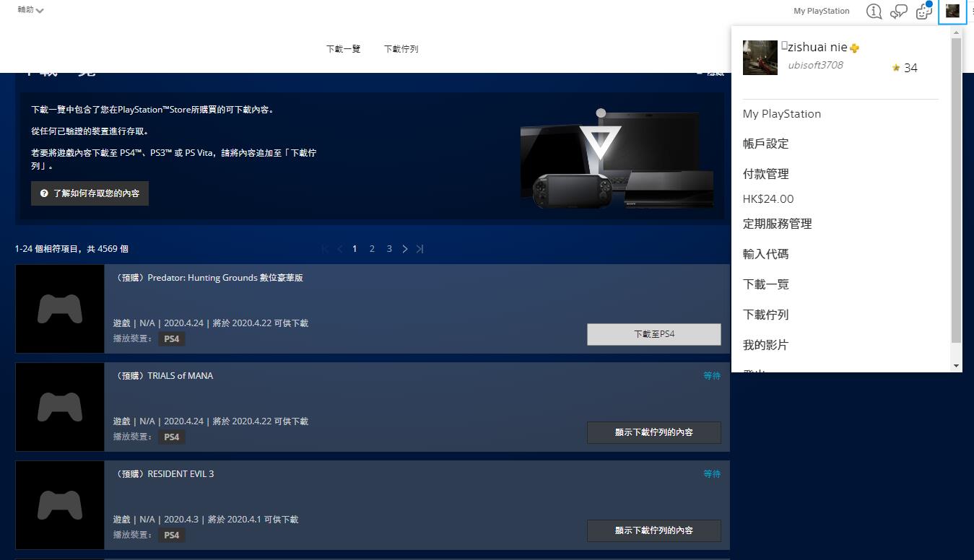The image size is (974, 560).
Task: Click 下載至PS4 button for Predator
Action: pos(654,334)
